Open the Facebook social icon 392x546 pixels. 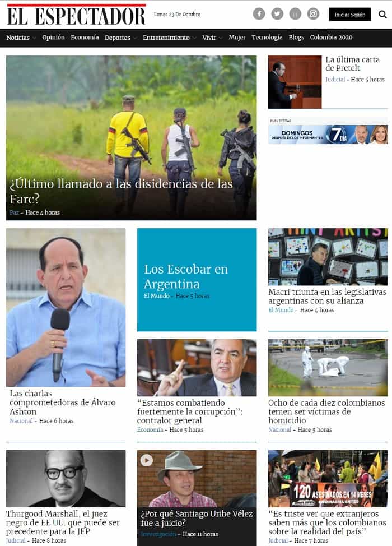[x=259, y=14]
